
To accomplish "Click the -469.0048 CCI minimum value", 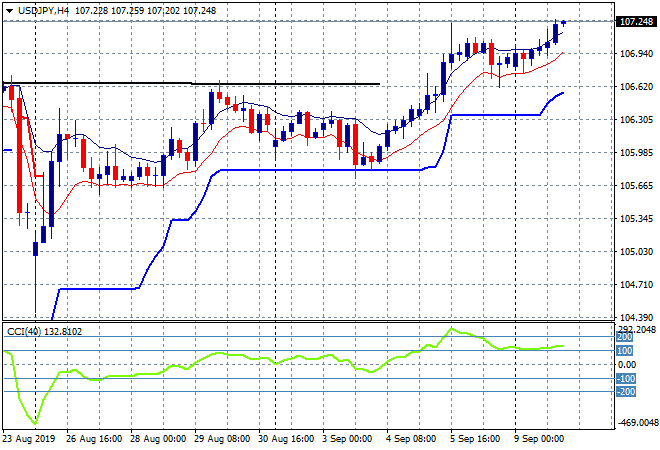I will point(636,422).
